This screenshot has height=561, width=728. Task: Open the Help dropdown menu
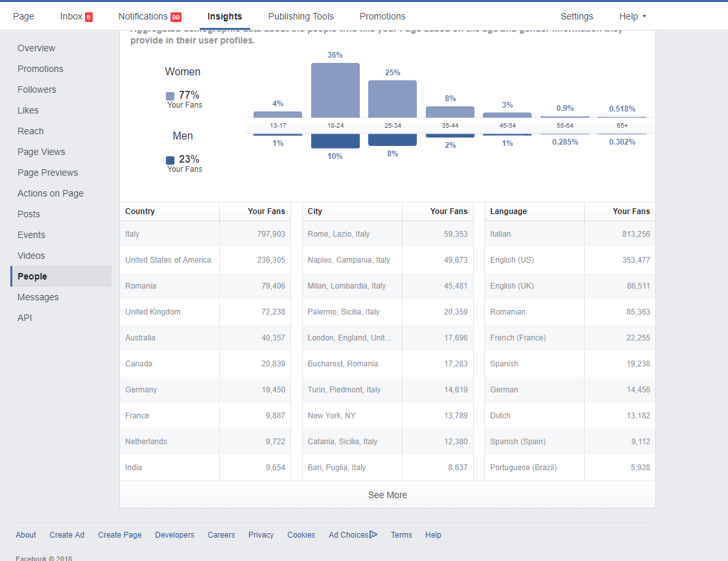tap(633, 16)
